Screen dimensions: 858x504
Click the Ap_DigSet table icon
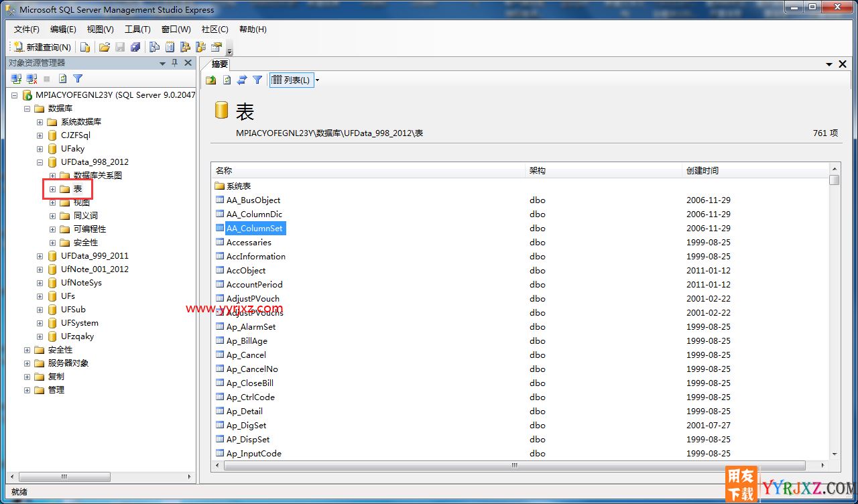click(219, 426)
